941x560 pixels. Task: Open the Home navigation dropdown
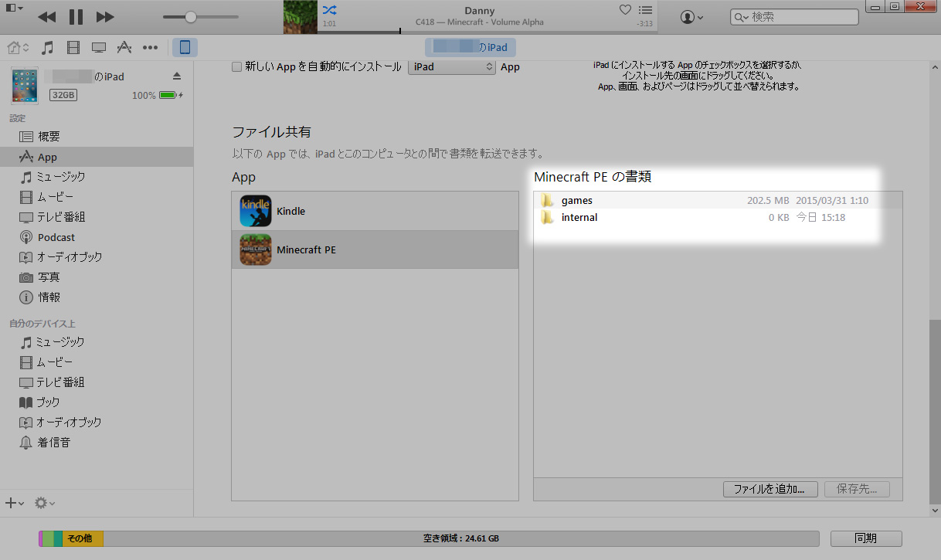[18, 48]
